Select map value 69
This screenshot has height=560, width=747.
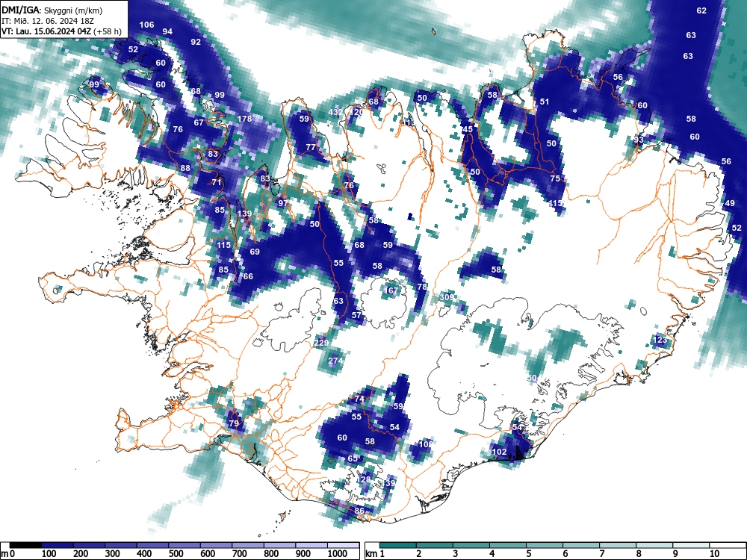tap(255, 252)
